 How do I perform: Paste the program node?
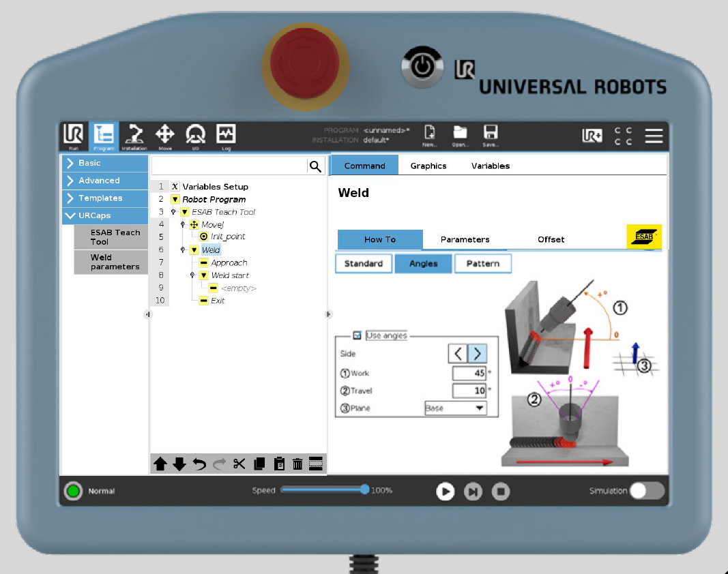(279, 464)
